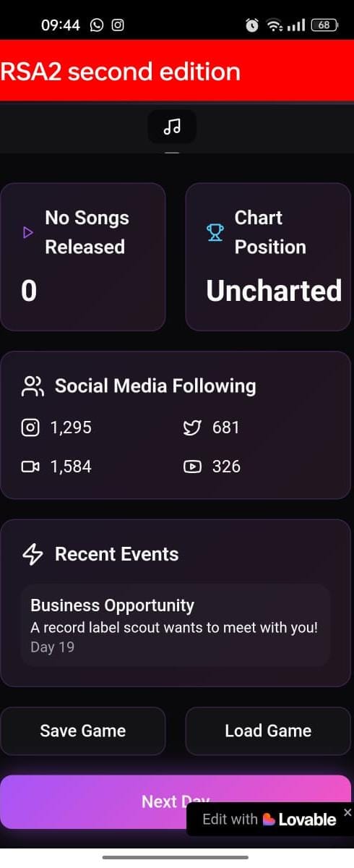The image size is (354, 868).
Task: Save the current game
Action: (x=83, y=731)
